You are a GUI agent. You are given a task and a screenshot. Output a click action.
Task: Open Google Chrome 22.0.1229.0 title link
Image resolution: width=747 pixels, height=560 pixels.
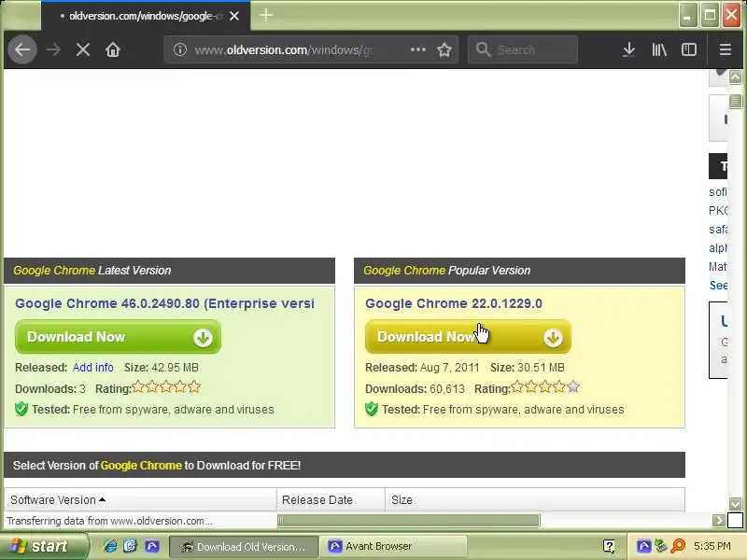tap(454, 303)
